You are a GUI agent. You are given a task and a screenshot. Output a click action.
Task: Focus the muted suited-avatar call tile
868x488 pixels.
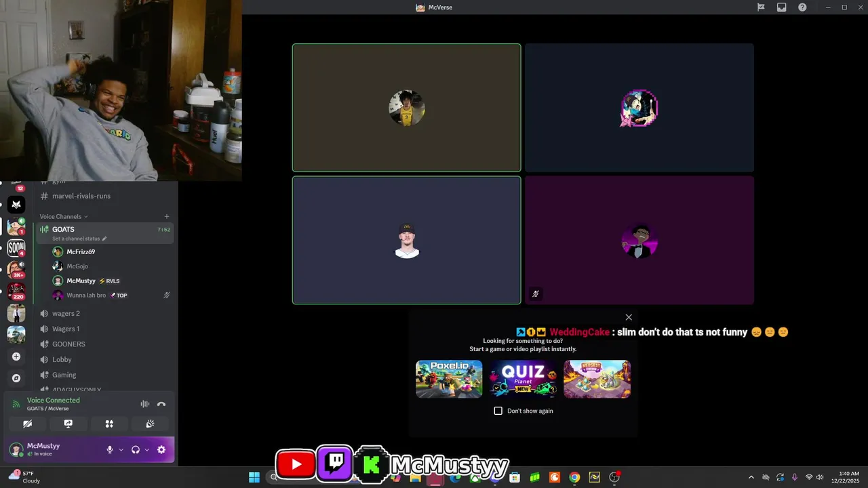639,241
